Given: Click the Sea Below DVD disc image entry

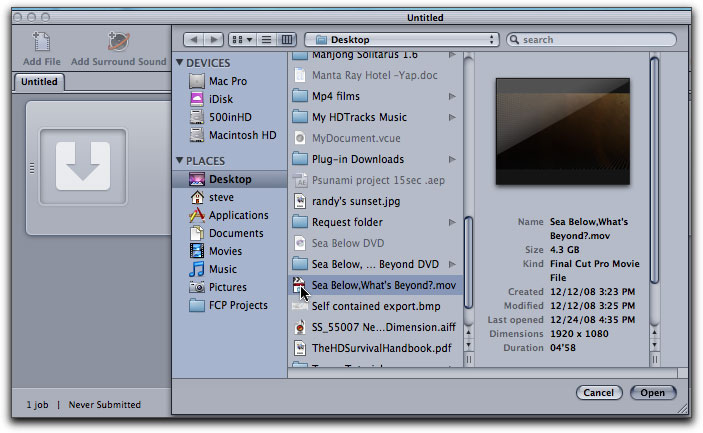Looking at the screenshot, I should 375,243.
